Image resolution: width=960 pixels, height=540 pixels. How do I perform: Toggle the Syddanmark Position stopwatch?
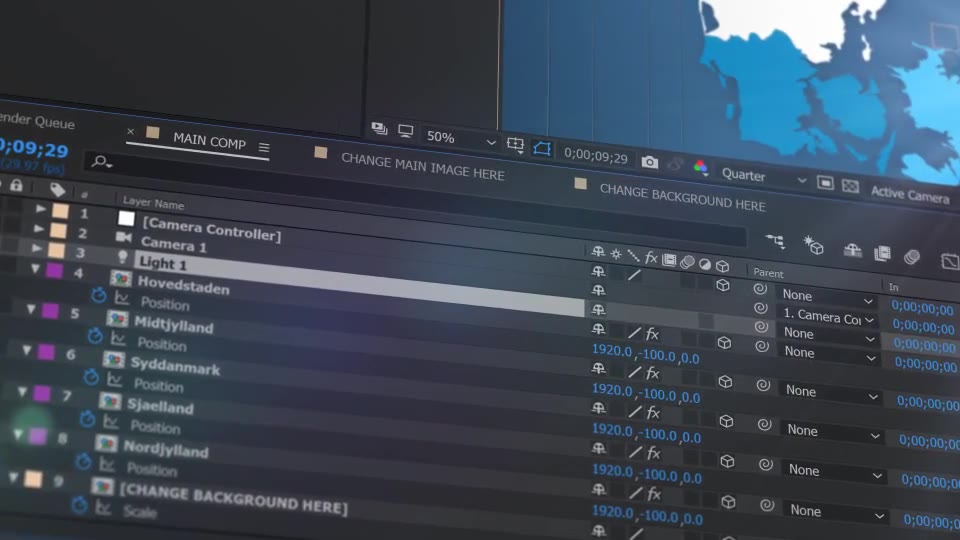91,377
